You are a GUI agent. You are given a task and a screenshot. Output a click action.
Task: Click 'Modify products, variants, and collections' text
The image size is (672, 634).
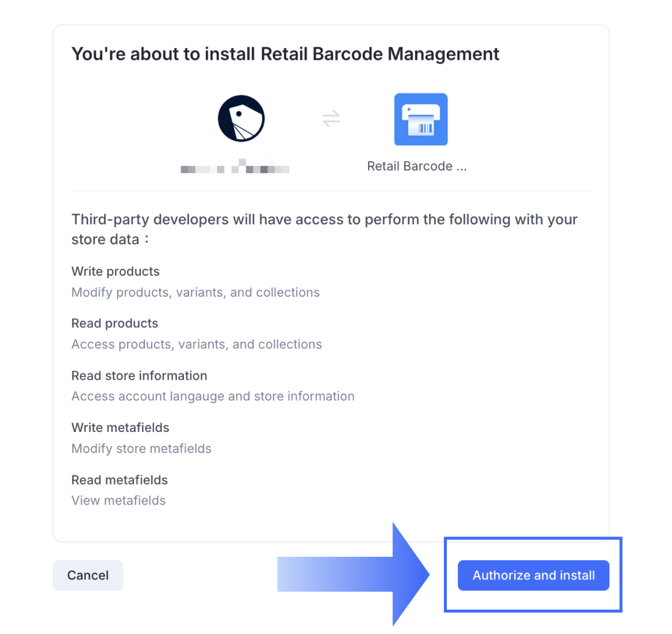(x=196, y=293)
